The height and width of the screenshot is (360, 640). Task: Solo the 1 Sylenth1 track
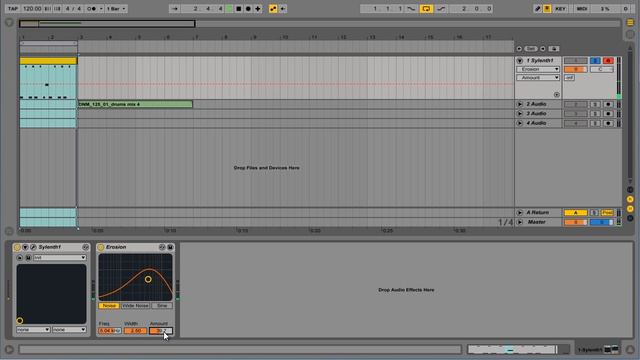(x=595, y=61)
